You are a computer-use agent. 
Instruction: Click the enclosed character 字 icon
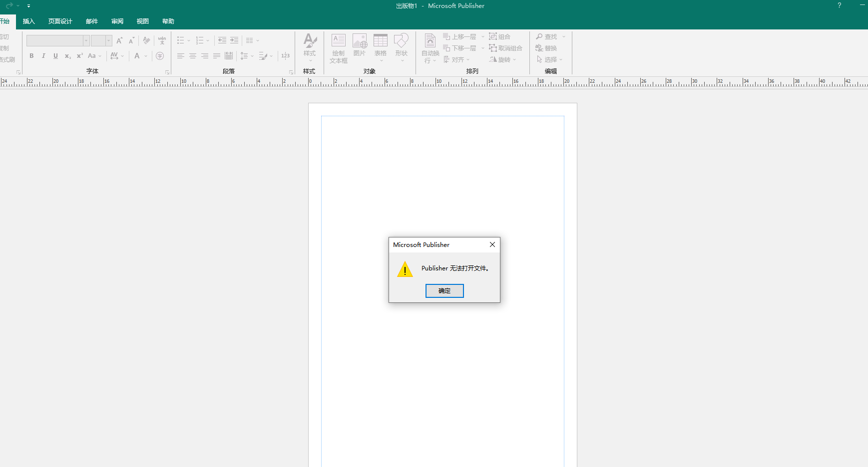pyautogui.click(x=160, y=56)
